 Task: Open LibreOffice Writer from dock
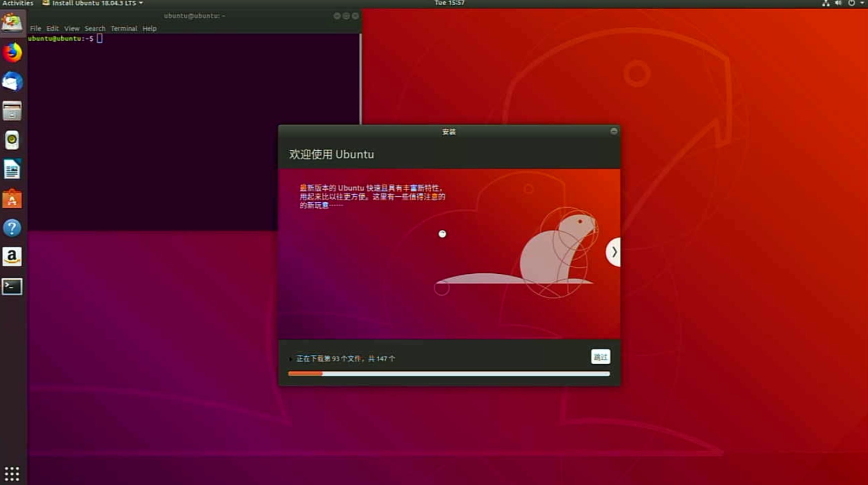tap(12, 170)
